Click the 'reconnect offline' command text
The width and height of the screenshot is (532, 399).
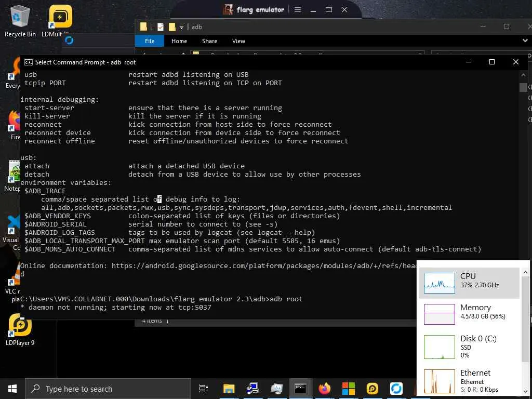(60, 141)
